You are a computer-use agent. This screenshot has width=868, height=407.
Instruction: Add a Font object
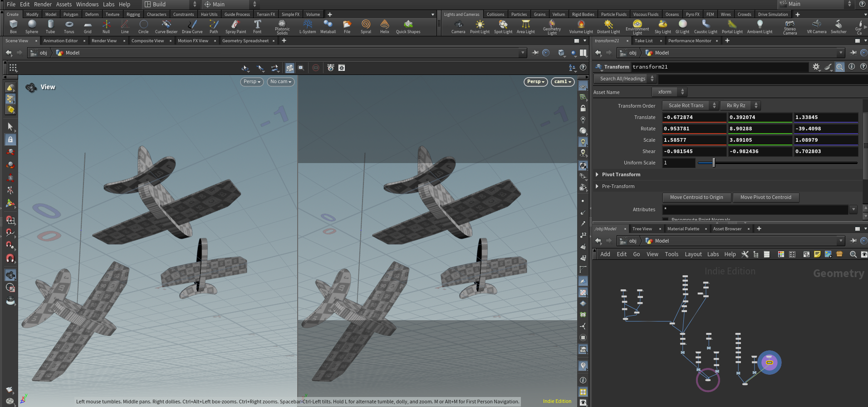[x=257, y=27]
